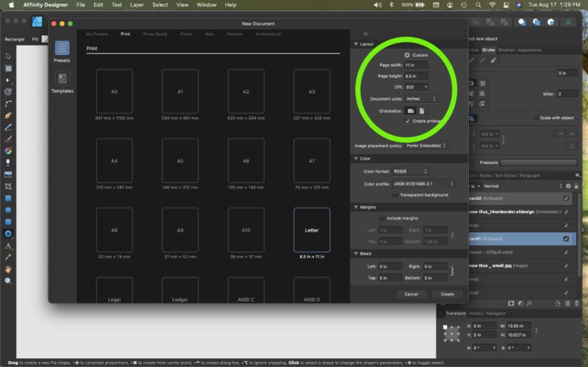This screenshot has height=367, width=588.
Task: Open the Layer menu in the menu bar
Action: [137, 5]
